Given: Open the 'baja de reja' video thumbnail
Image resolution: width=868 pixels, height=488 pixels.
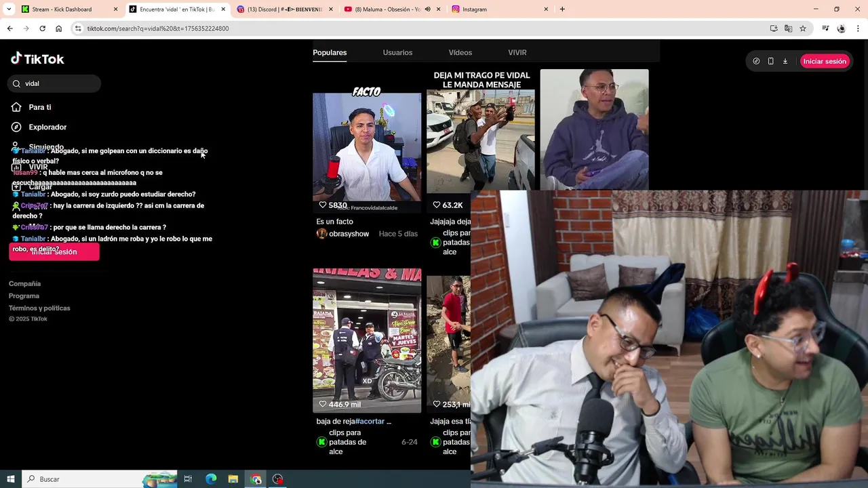Looking at the screenshot, I should coord(367,340).
